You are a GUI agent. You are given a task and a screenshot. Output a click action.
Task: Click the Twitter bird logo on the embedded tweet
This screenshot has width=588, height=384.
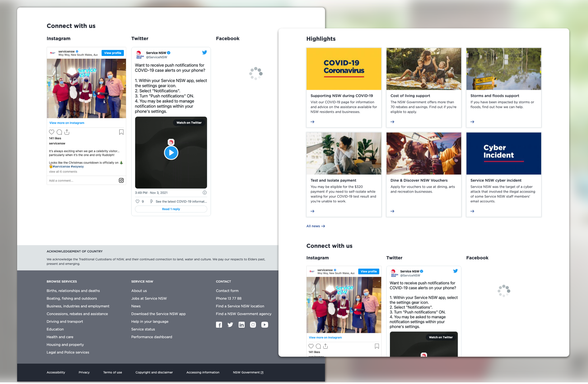tap(205, 52)
